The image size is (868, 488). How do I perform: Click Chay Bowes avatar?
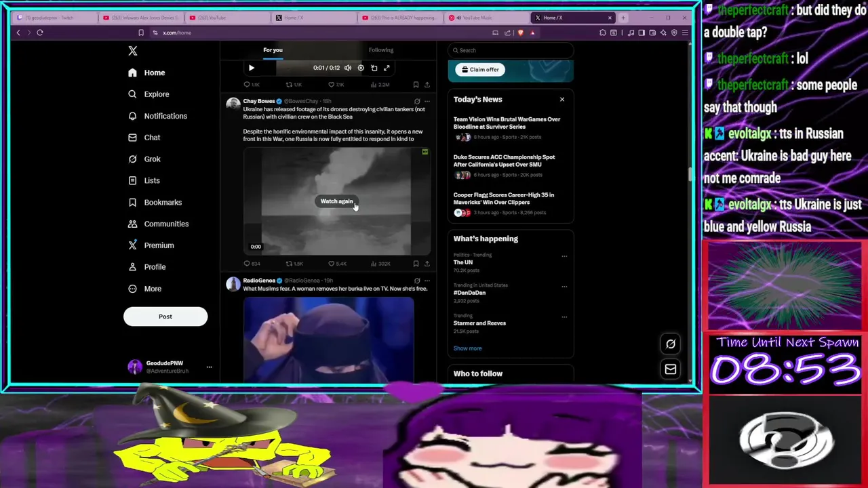pos(233,104)
